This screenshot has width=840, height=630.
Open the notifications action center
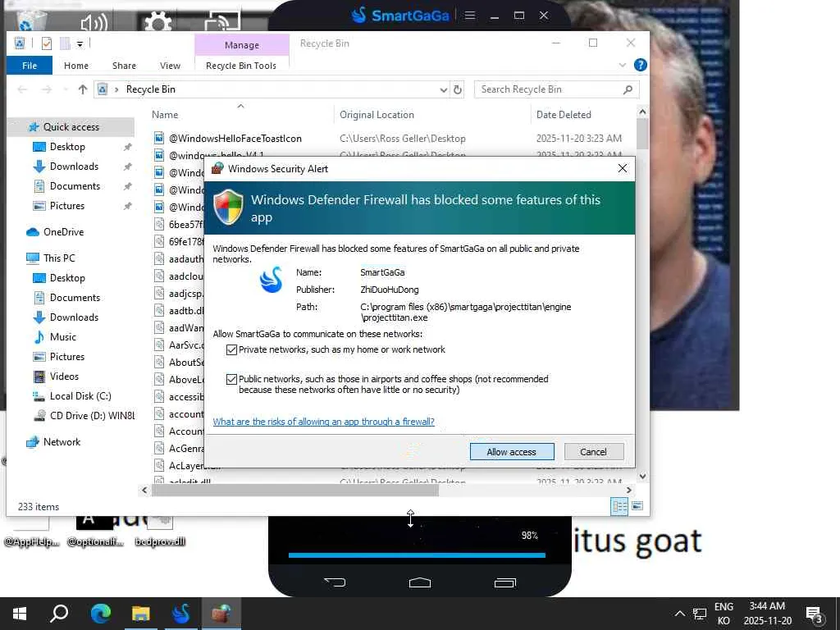pos(815,614)
